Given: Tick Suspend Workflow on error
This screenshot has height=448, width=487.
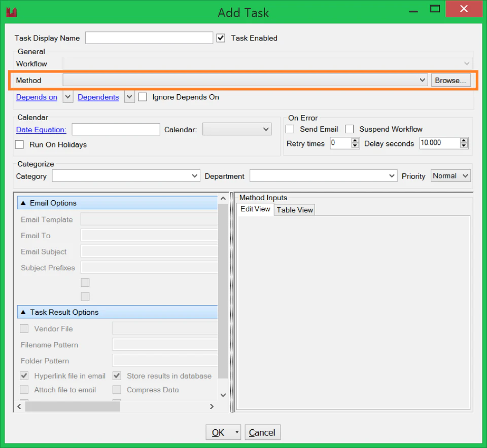Looking at the screenshot, I should (x=350, y=129).
